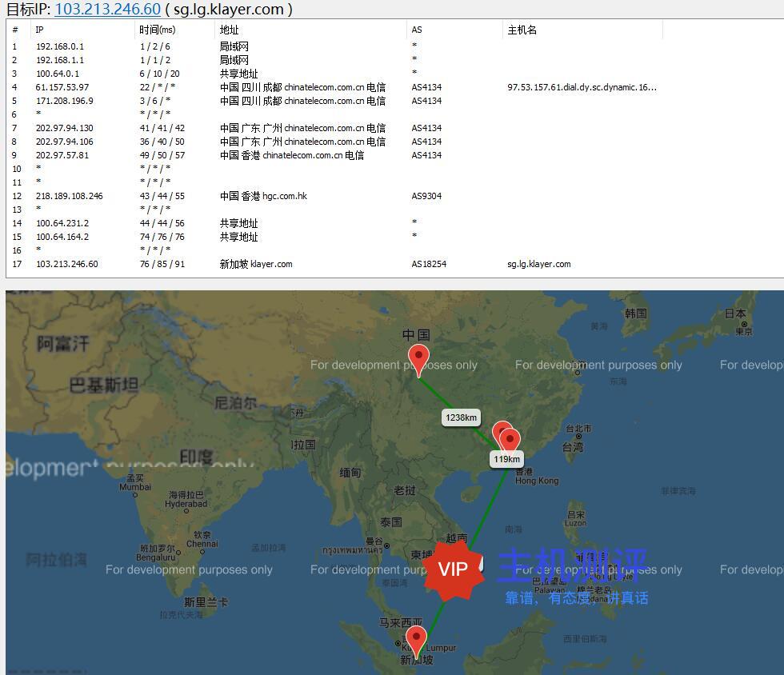Click the 43 / 44 / 55 latency cell
Viewport: 784px width, 675px height.
tap(162, 196)
